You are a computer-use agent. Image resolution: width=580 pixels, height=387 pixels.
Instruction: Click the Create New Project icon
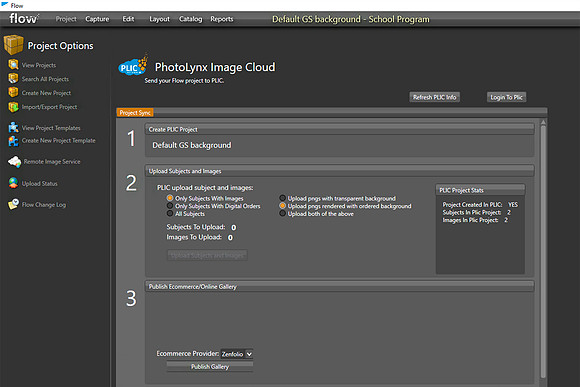[13, 92]
